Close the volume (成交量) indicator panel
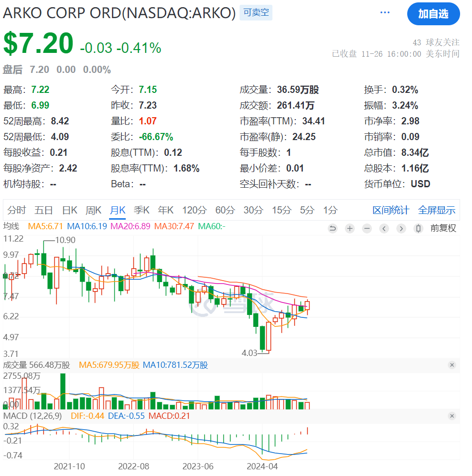The height and width of the screenshot is (476, 472). point(452,365)
